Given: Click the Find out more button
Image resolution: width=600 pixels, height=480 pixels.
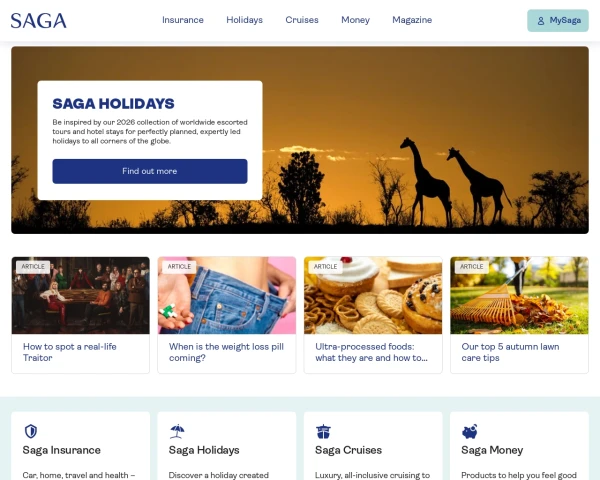Looking at the screenshot, I should (150, 171).
